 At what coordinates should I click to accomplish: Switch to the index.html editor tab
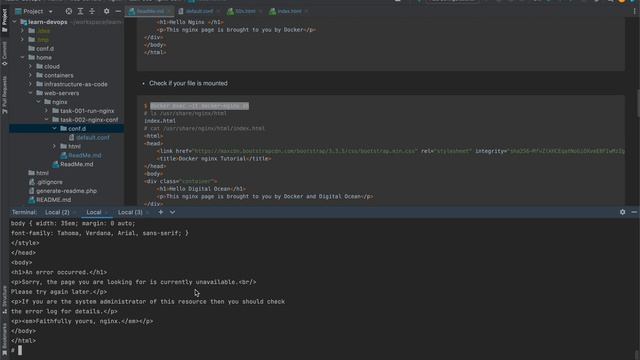pos(288,11)
